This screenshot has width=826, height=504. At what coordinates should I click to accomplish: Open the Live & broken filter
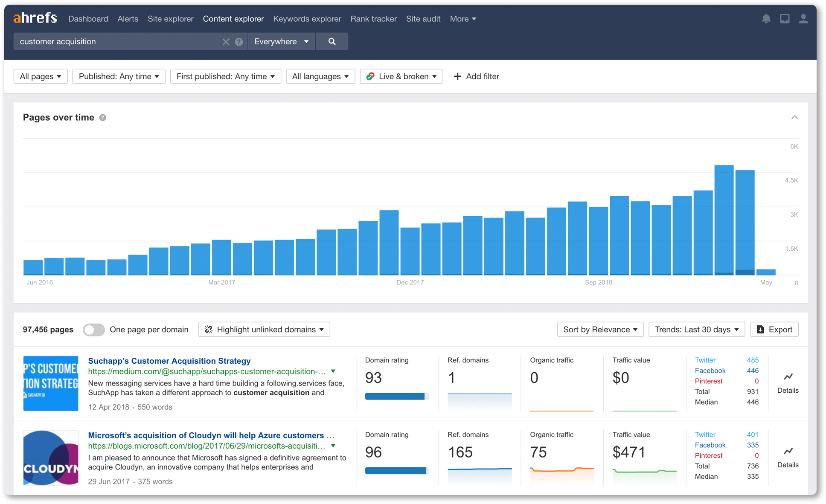tap(401, 76)
